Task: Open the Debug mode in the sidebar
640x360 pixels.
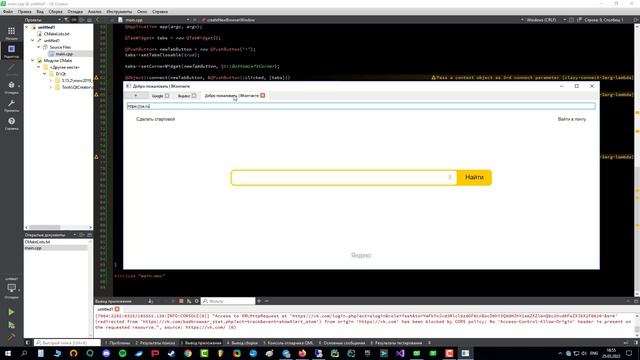Action: (11, 87)
